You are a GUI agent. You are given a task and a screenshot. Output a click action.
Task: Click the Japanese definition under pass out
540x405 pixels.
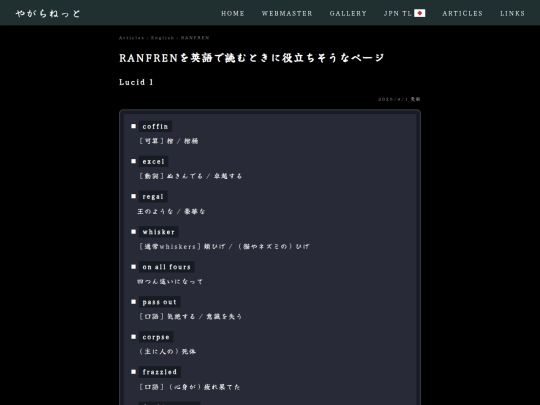click(190, 316)
